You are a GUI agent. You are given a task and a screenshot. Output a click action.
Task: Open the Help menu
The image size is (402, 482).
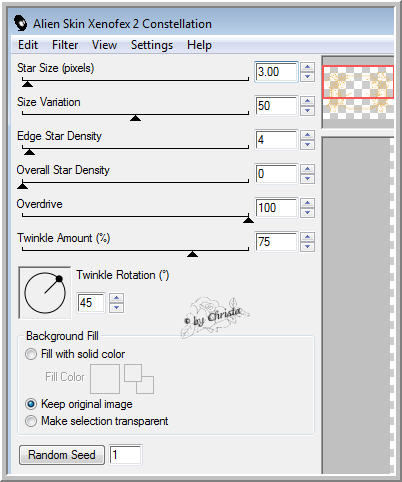pos(199,45)
